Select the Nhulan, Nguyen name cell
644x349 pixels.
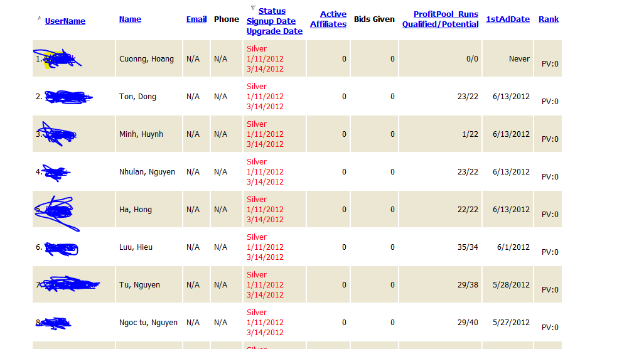(x=147, y=172)
